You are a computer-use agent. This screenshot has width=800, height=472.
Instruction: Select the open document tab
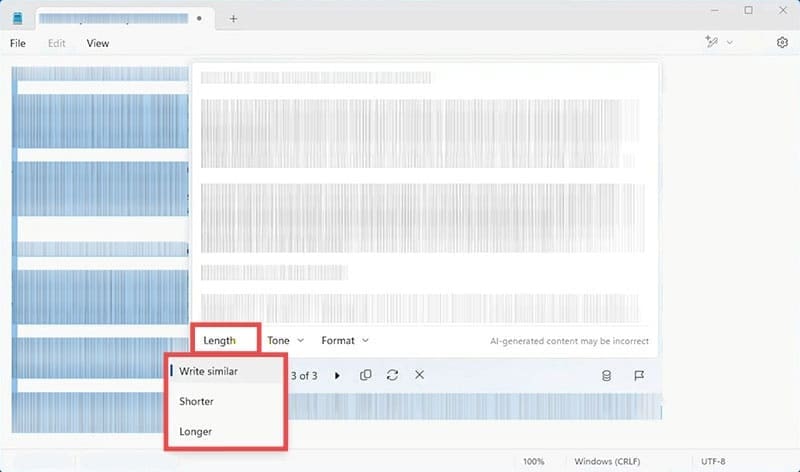pyautogui.click(x=125, y=19)
